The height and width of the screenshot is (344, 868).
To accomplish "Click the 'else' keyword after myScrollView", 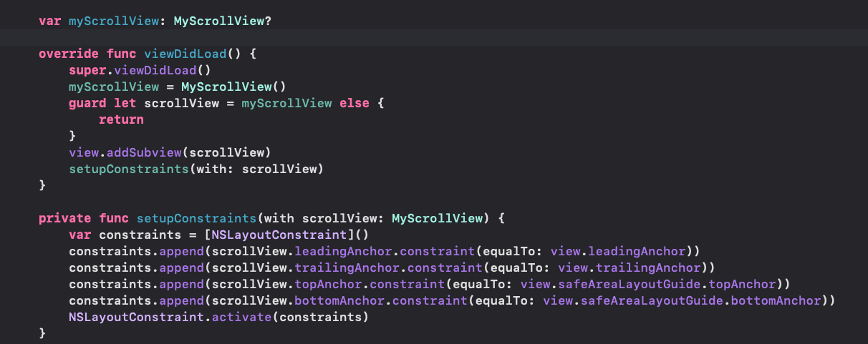I will [354, 104].
